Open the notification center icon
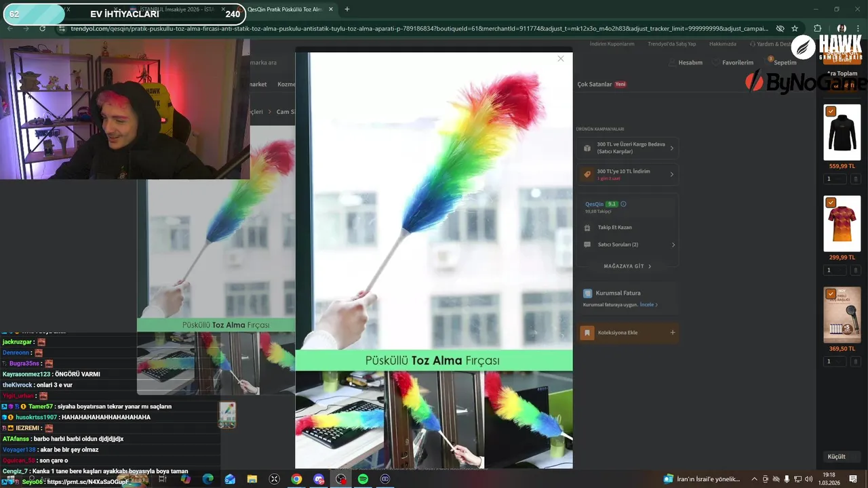The width and height of the screenshot is (868, 488). [x=852, y=479]
